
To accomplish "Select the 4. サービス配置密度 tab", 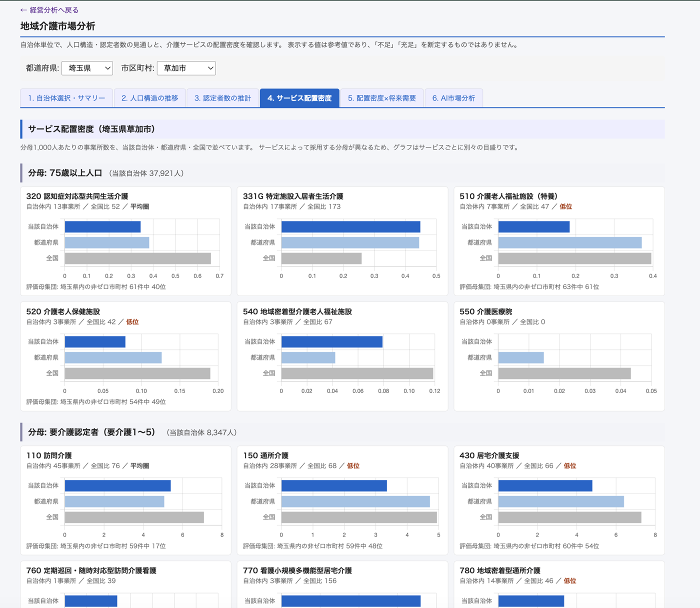I will tap(299, 98).
